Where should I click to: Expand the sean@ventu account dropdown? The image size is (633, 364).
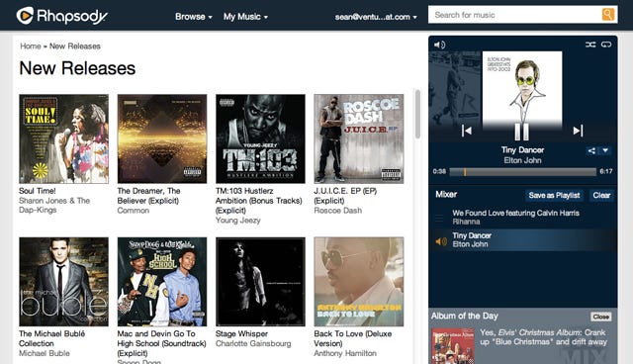[x=376, y=17]
